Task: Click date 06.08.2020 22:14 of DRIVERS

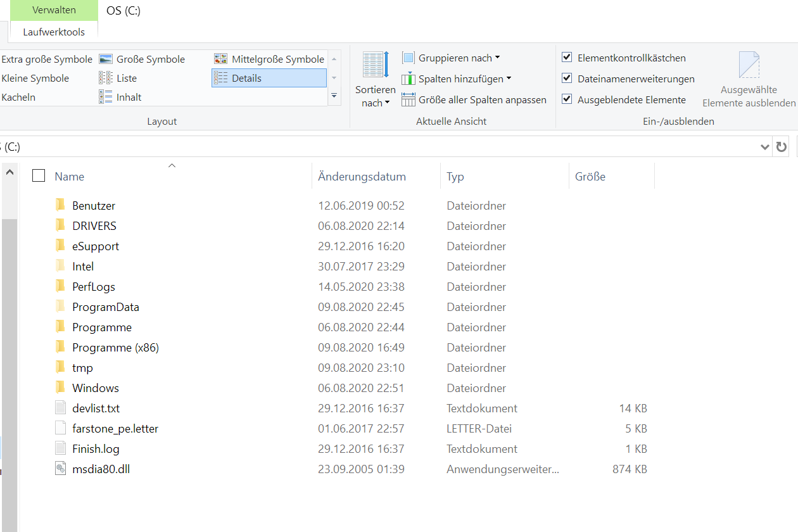Action: [361, 226]
